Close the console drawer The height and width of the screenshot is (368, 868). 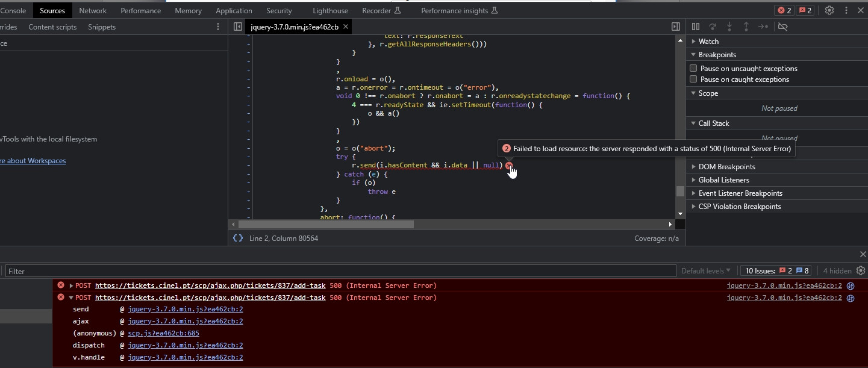tap(863, 254)
